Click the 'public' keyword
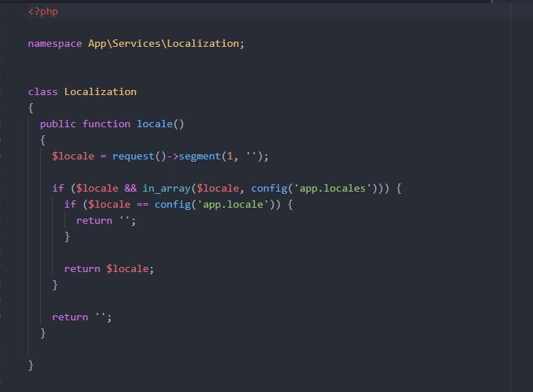533x392 pixels. [58, 124]
